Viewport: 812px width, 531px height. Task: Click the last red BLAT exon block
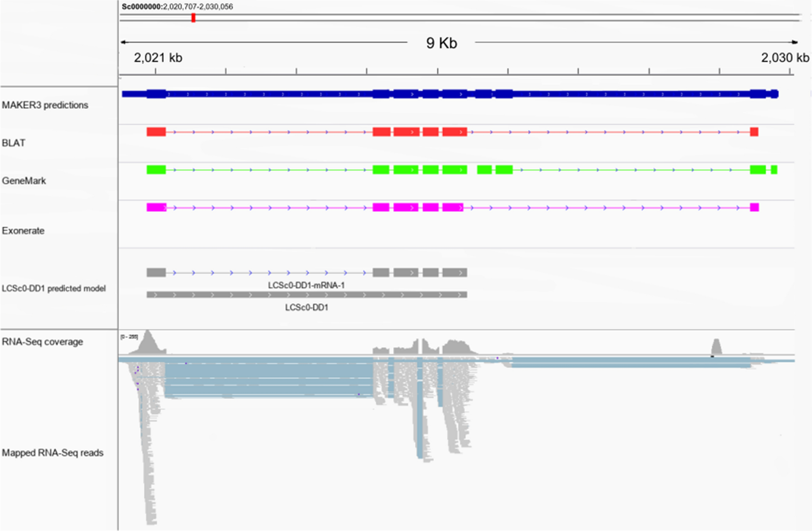click(x=754, y=132)
